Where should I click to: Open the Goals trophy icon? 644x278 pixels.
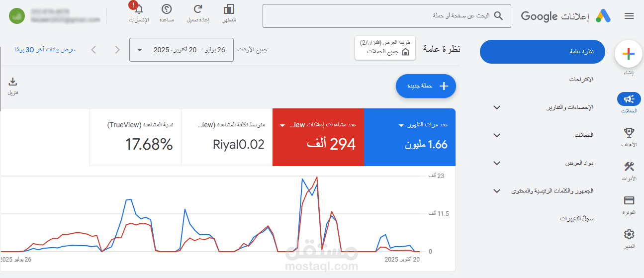click(629, 133)
